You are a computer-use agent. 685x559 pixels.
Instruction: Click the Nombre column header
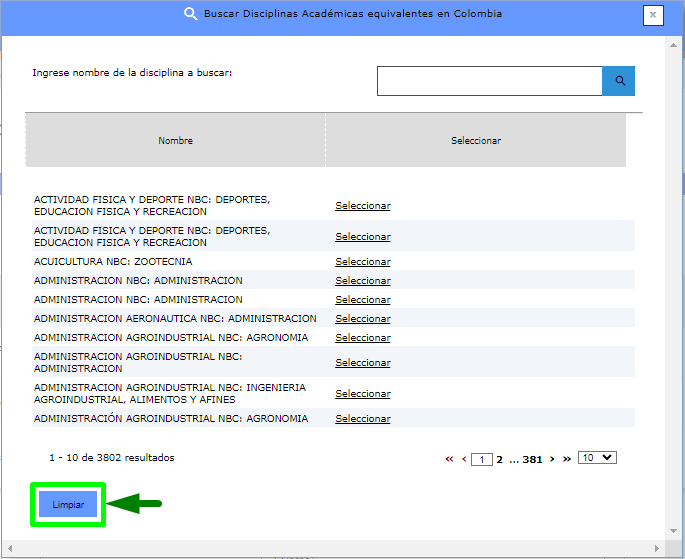coord(175,141)
